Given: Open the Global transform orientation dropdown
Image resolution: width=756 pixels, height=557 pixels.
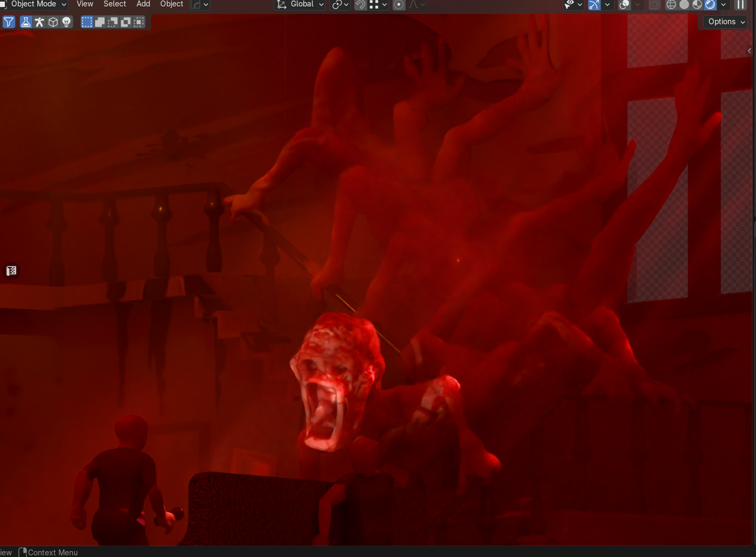Looking at the screenshot, I should pyautogui.click(x=300, y=4).
